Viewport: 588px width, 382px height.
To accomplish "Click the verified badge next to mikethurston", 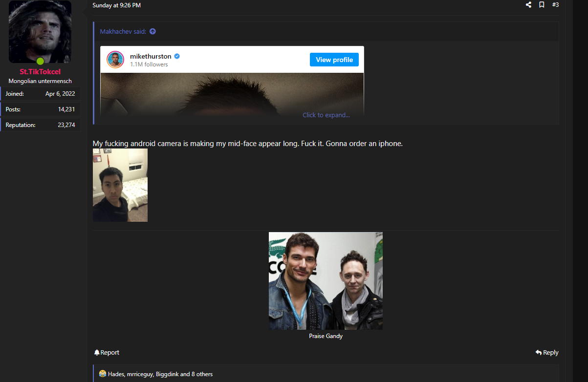I will 177,56.
